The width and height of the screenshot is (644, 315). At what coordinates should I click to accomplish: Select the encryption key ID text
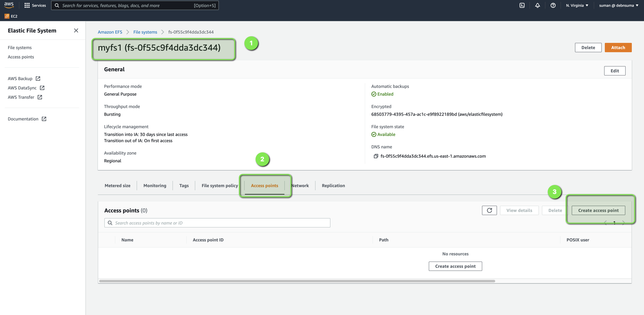(x=437, y=114)
